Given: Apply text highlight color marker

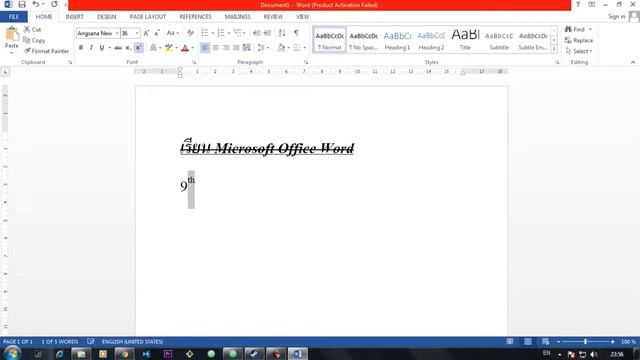Looking at the screenshot, I should click(169, 48).
